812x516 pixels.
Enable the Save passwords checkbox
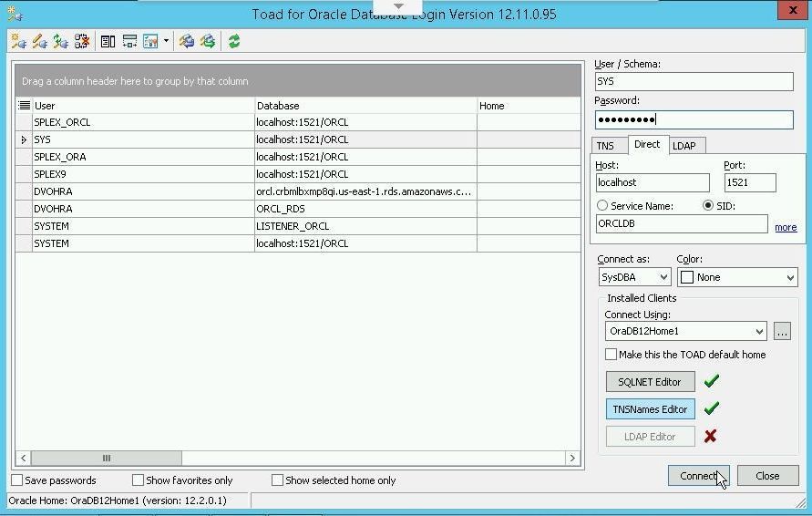click(x=16, y=480)
